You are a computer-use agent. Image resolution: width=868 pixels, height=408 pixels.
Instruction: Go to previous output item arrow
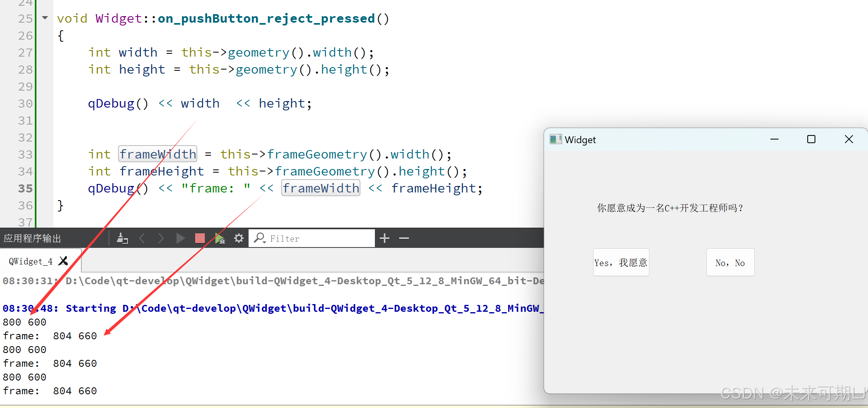tap(142, 238)
